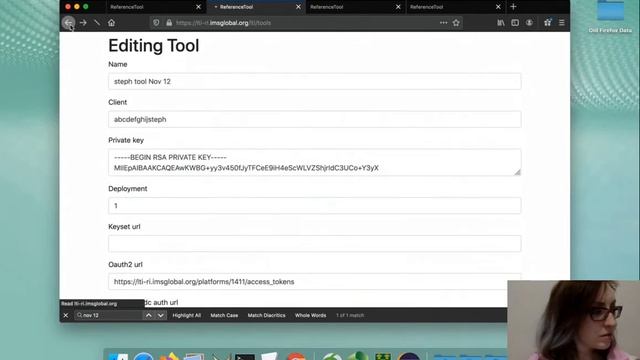The height and width of the screenshot is (360, 640).
Task: Click the 'Editing Tool' page heading
Action: point(154,45)
